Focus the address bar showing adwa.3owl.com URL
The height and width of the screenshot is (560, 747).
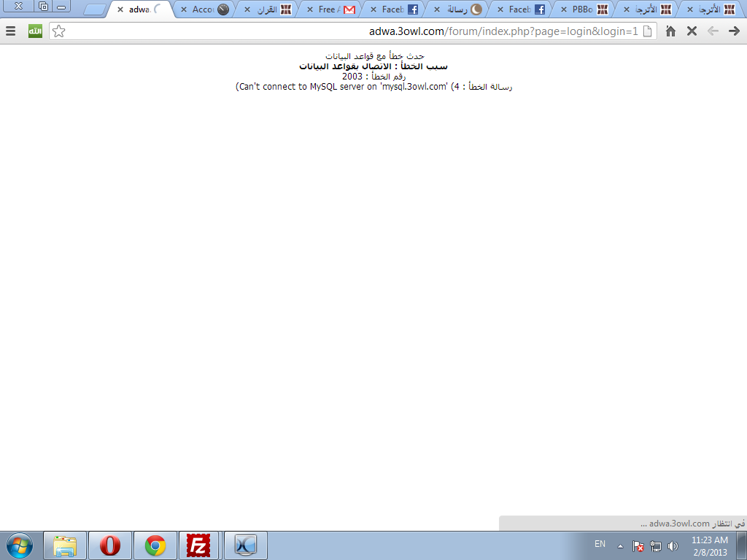tap(354, 31)
